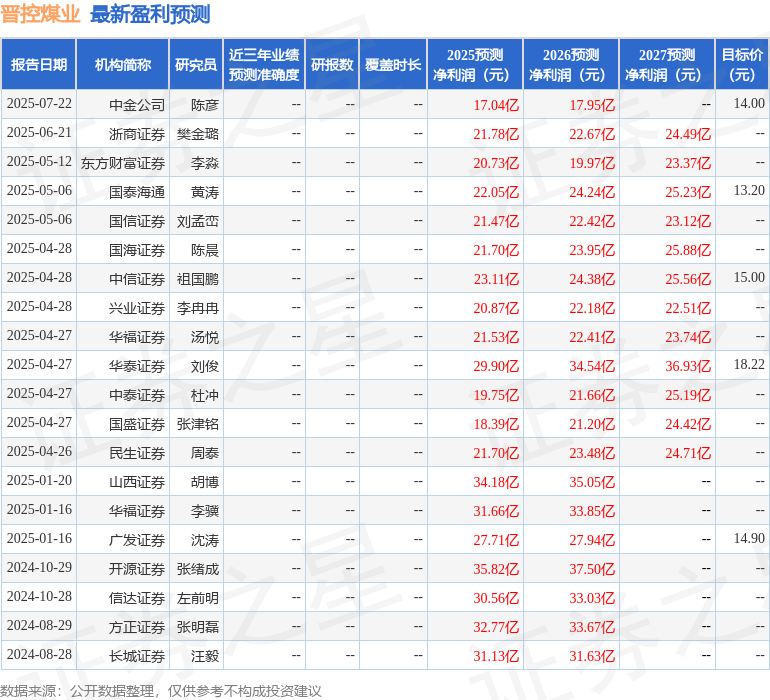Click analyst name 陈彦
Viewport: 770px width, 700px height.
tap(205, 105)
